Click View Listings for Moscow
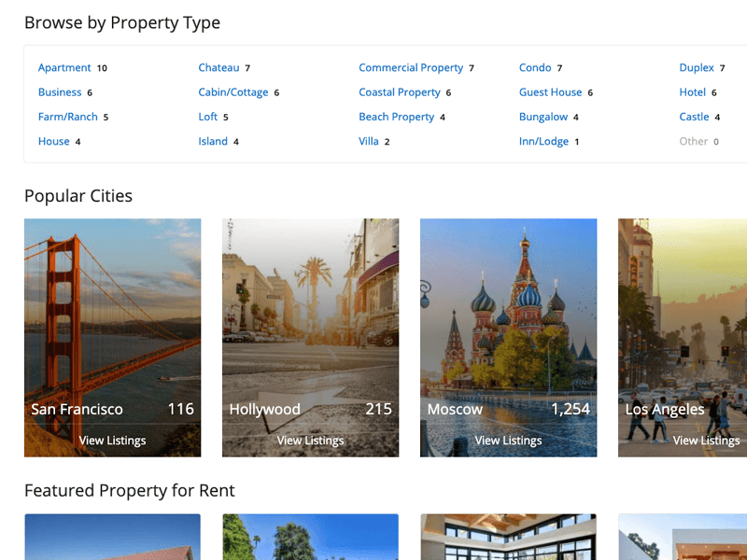Screen dimensions: 747x560 (x=508, y=441)
